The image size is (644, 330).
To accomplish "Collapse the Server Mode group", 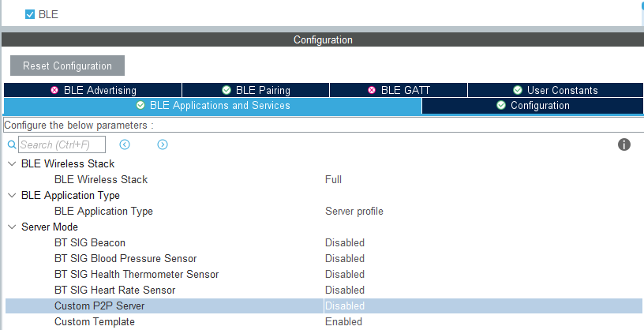I will [x=11, y=227].
